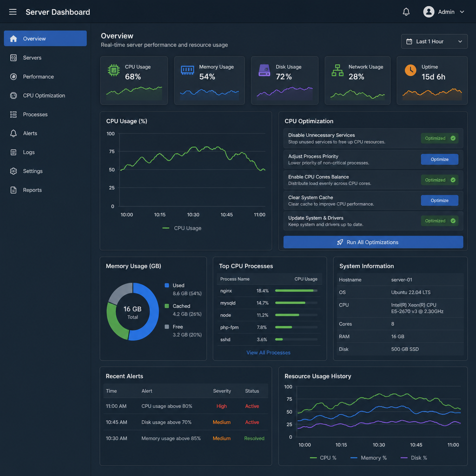Toggle CPU % series legend in history chart
Viewport: 476px width, 476px height.
click(x=323, y=457)
